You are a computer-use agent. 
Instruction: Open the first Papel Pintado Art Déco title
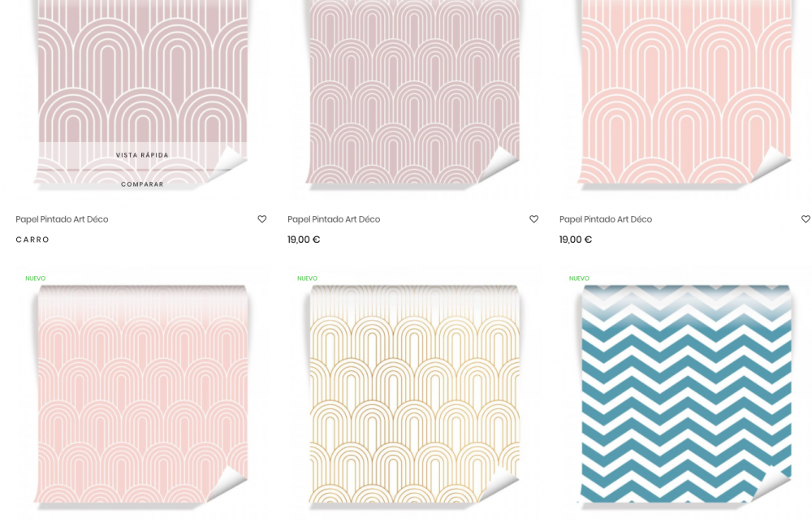tap(62, 219)
